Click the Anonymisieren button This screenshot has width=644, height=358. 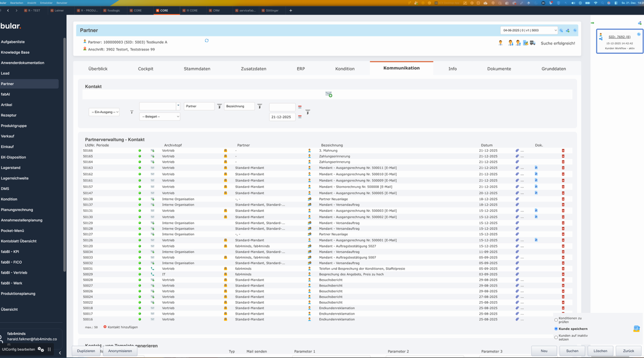(x=120, y=351)
